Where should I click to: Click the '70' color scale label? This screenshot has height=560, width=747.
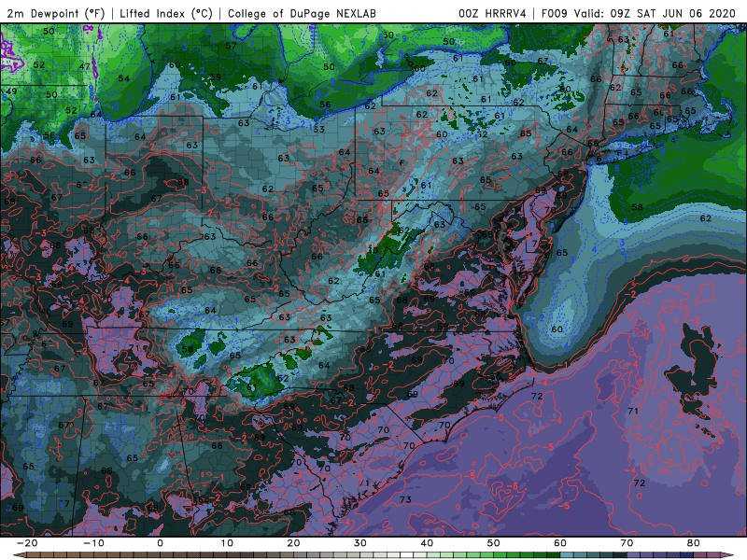click(x=627, y=543)
